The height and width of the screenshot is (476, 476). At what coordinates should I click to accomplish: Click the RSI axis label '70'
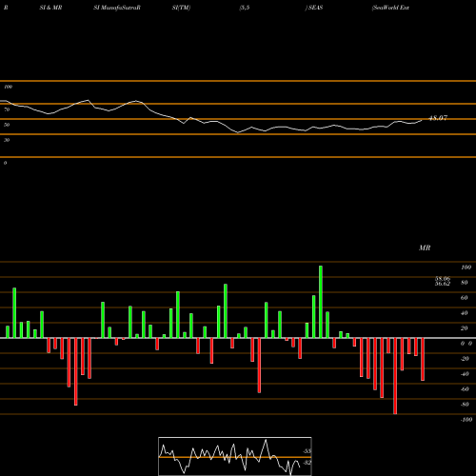pos(7,109)
